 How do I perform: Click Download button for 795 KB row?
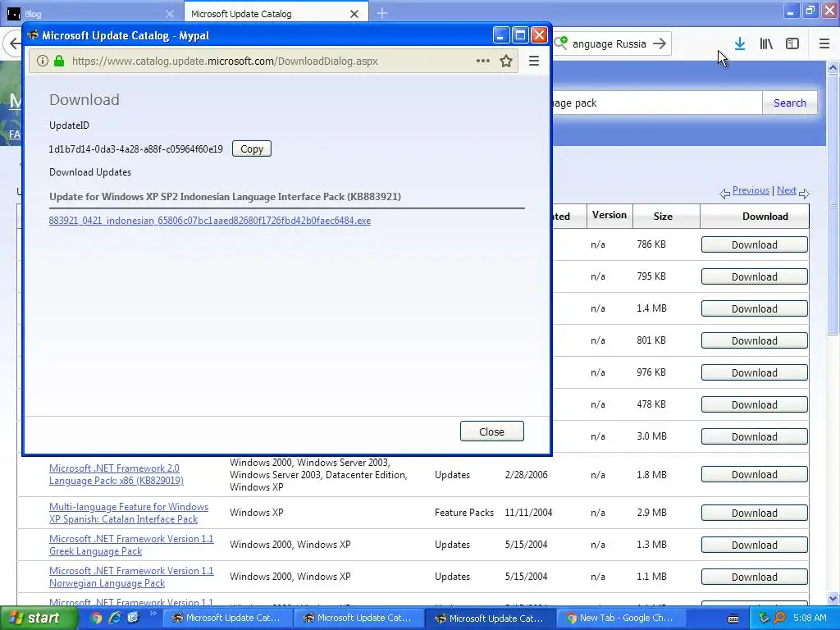755,277
